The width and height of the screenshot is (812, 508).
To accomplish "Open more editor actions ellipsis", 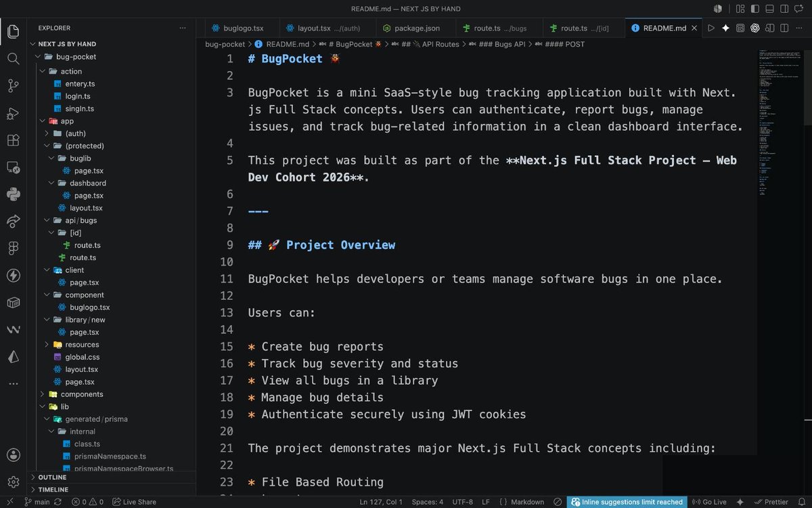I will pos(798,28).
